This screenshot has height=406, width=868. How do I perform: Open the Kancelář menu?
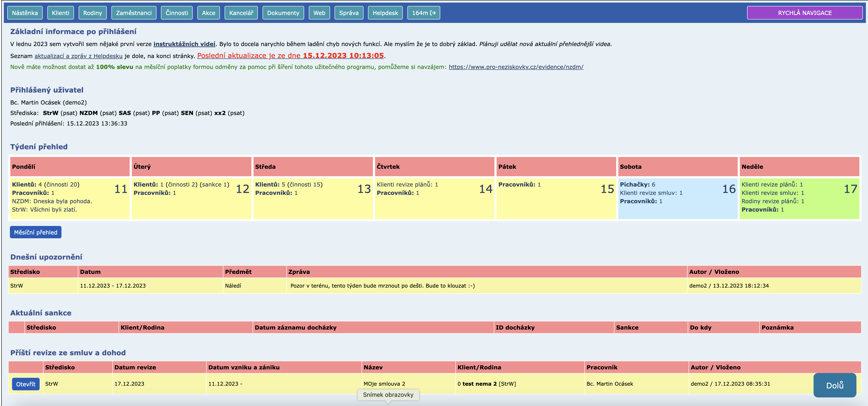(x=241, y=13)
